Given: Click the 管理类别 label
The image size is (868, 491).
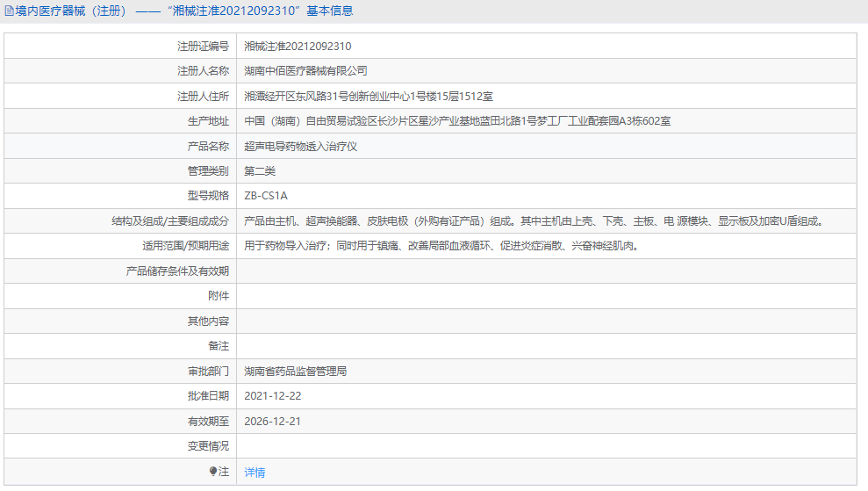Looking at the screenshot, I should pyautogui.click(x=208, y=171).
